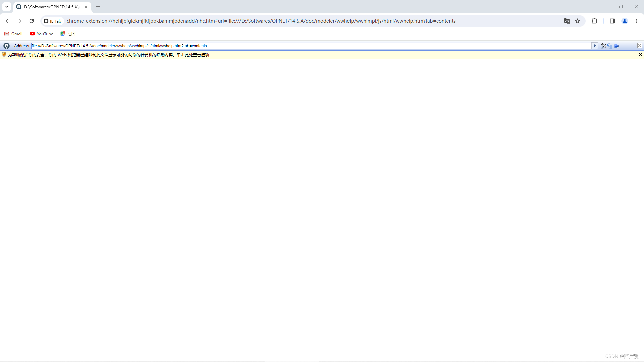Open a new tab with plus

pos(98,7)
